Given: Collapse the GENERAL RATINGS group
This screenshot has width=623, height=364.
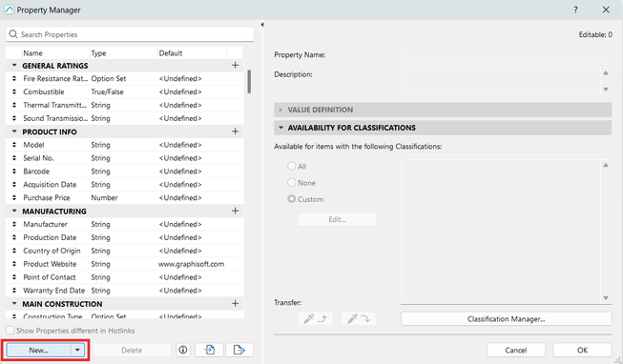Looking at the screenshot, I should [x=14, y=65].
